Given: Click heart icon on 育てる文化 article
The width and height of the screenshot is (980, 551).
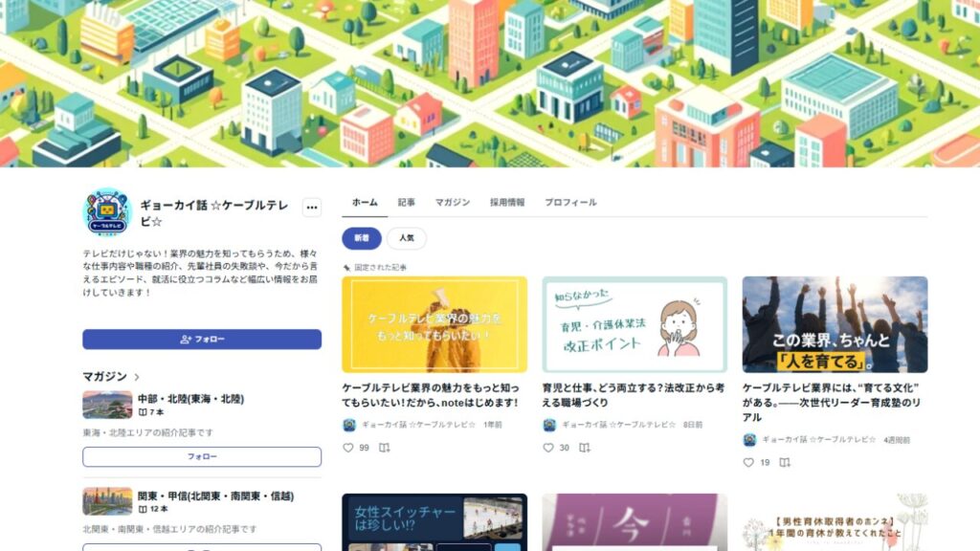Looking at the screenshot, I should 748,462.
